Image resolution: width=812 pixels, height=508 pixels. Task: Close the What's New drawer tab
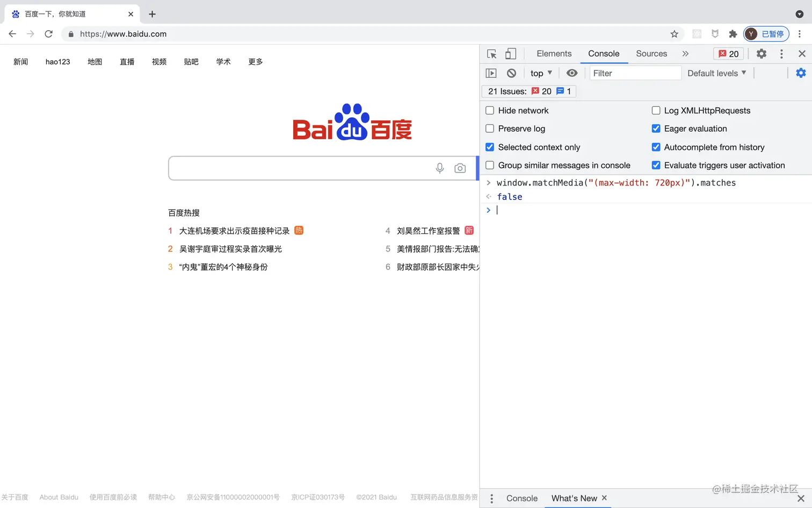(x=604, y=498)
